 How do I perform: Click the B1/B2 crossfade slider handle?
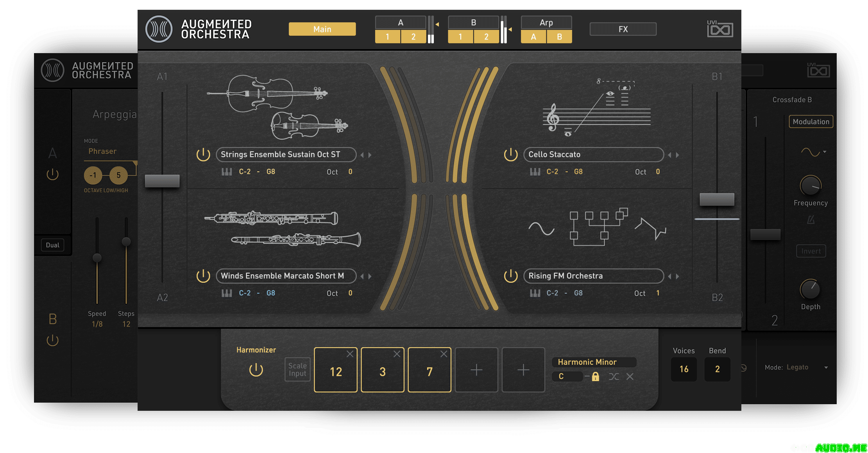pos(717,199)
